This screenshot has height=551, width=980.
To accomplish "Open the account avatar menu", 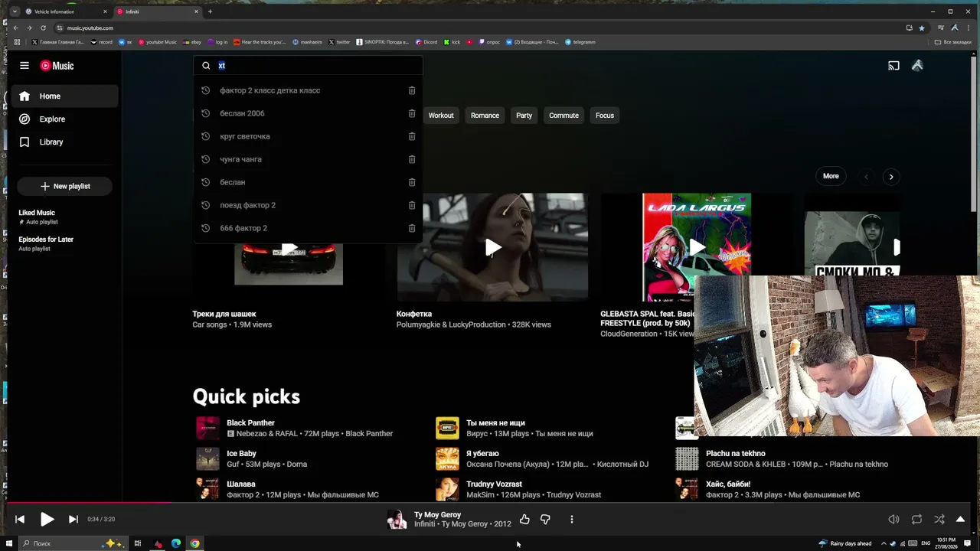I will [x=917, y=66].
